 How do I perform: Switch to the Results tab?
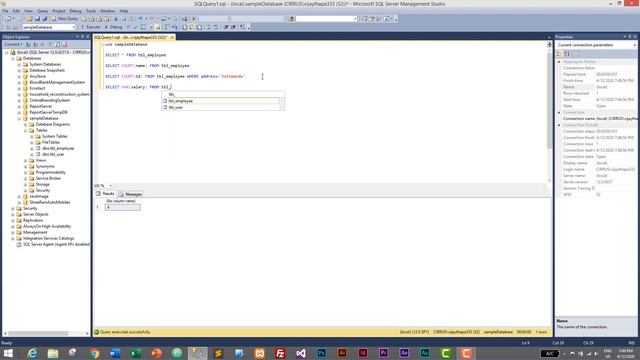click(105, 194)
